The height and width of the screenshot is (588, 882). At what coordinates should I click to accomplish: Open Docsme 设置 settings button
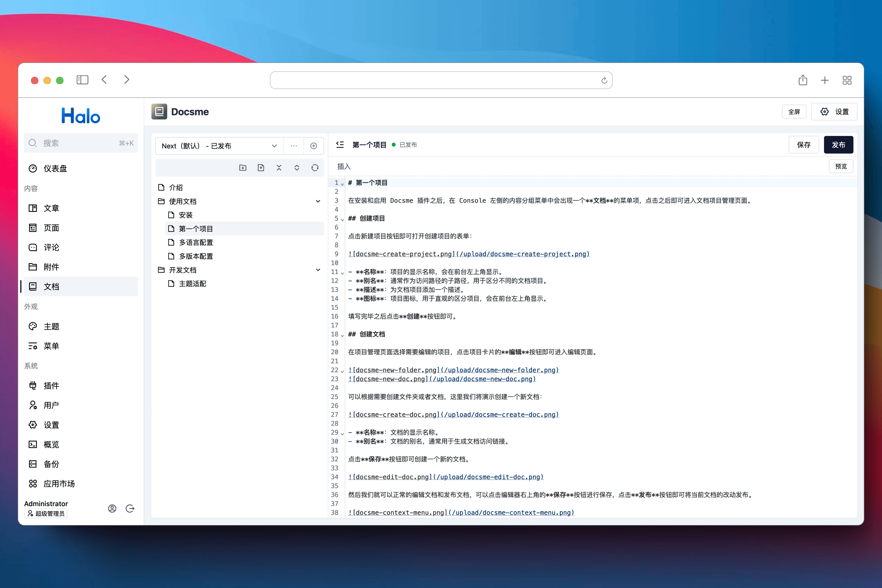[x=834, y=112]
